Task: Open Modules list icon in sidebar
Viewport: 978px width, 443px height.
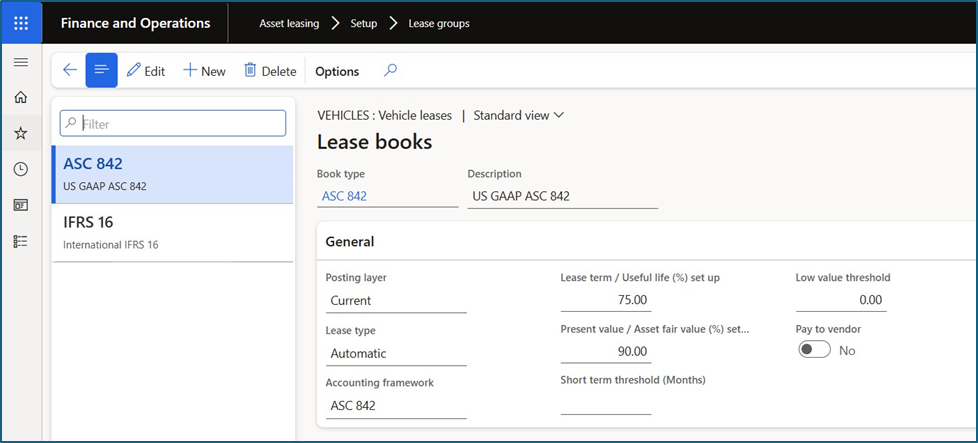Action: (x=20, y=241)
